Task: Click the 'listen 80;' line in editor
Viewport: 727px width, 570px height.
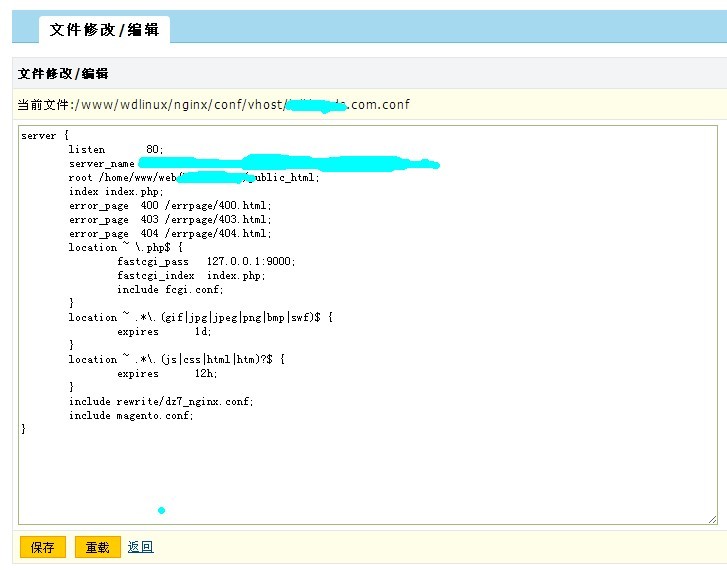Action: click(x=115, y=149)
